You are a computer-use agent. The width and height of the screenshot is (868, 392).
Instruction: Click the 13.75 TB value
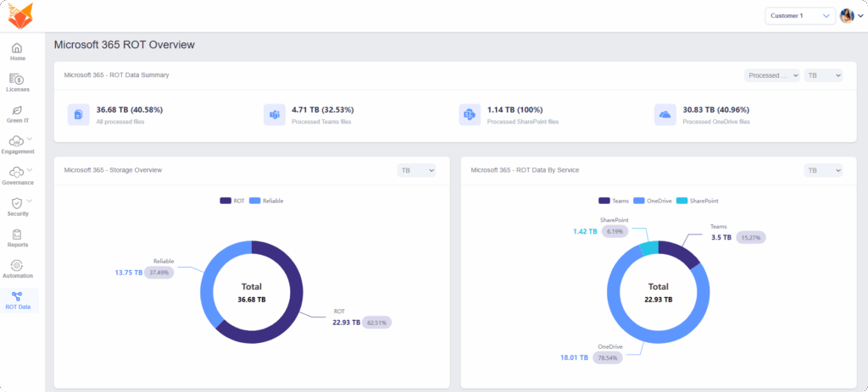[x=129, y=273]
